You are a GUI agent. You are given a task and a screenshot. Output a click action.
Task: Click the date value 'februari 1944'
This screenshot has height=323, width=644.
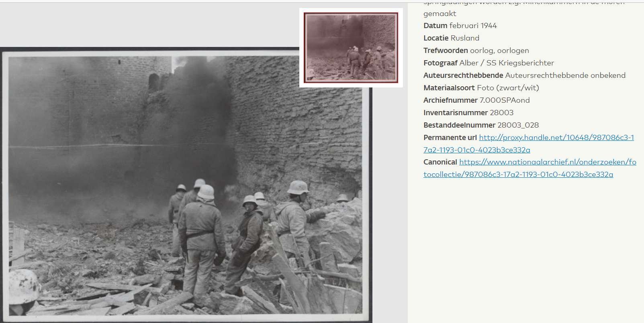pyautogui.click(x=473, y=26)
